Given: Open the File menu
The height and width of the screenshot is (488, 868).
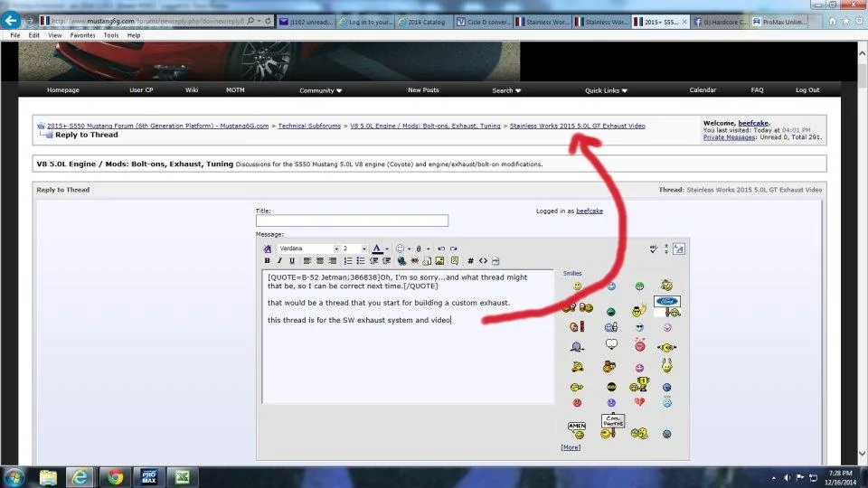Looking at the screenshot, I should (15, 35).
